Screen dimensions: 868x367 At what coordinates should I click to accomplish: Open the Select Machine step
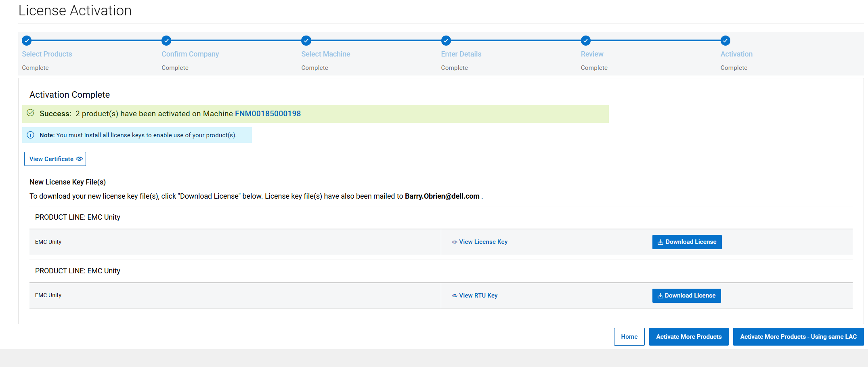tap(306, 40)
